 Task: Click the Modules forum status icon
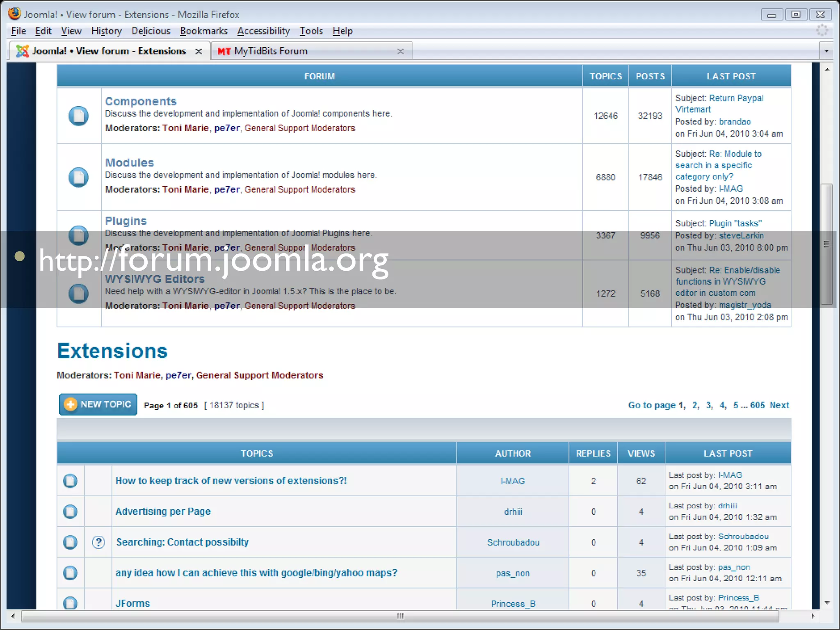pos(78,177)
